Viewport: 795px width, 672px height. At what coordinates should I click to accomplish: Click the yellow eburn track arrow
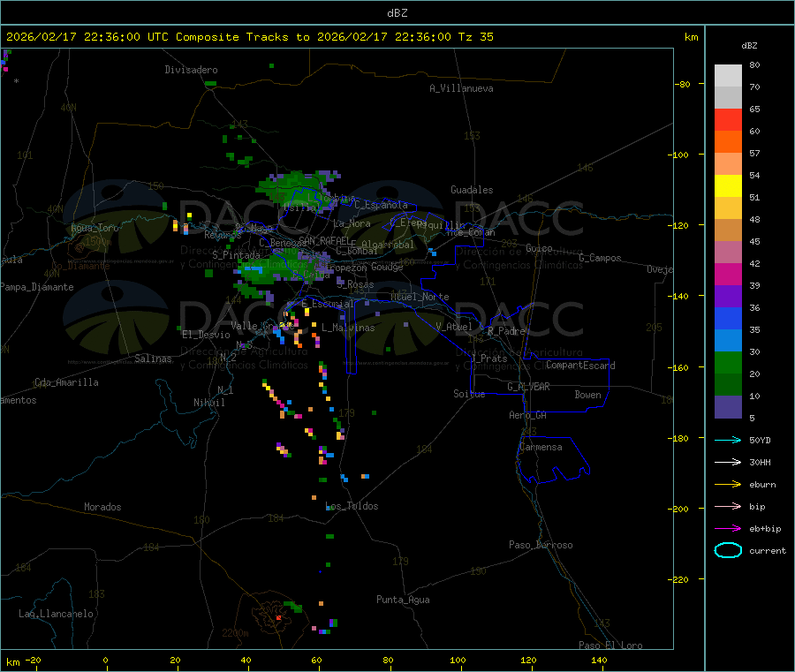(728, 484)
